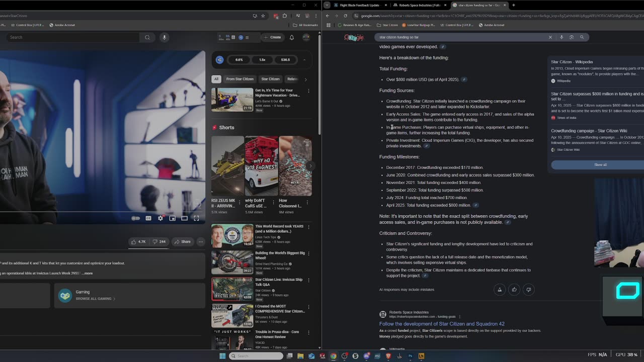
Task: Switch to miniplayer mode
Action: click(x=173, y=218)
